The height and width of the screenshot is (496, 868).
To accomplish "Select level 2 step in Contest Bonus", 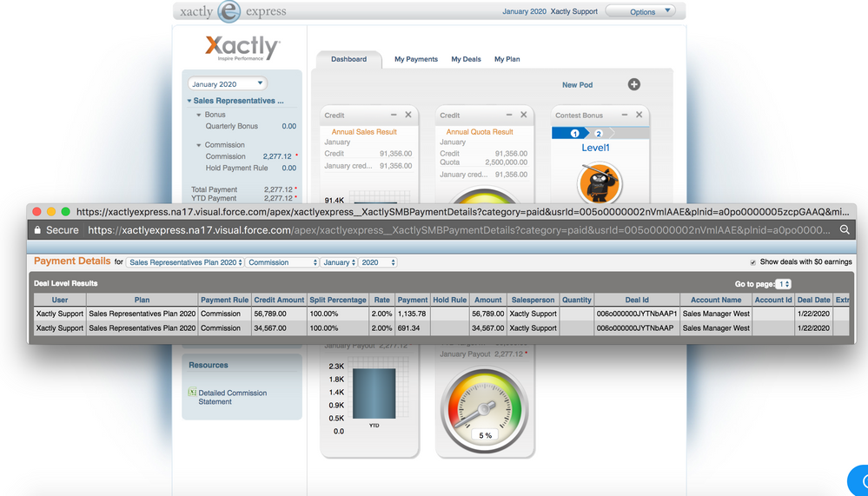I will [x=599, y=134].
